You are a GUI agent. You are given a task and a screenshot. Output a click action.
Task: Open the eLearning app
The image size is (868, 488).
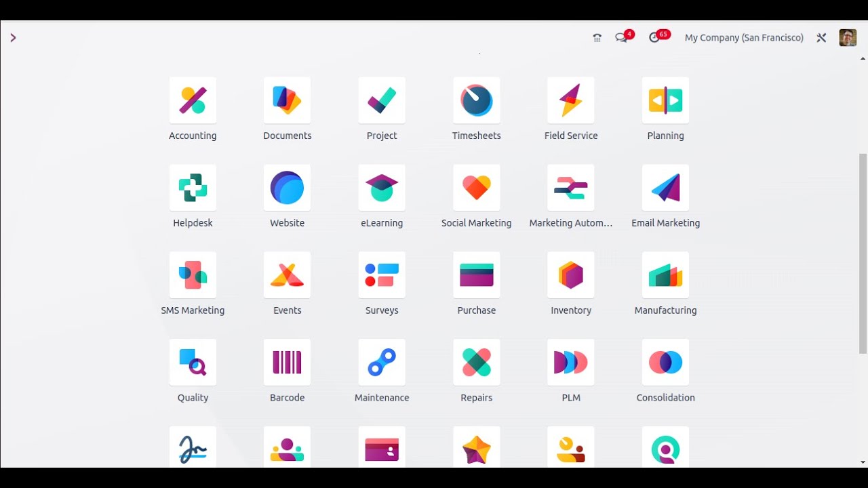coord(382,188)
